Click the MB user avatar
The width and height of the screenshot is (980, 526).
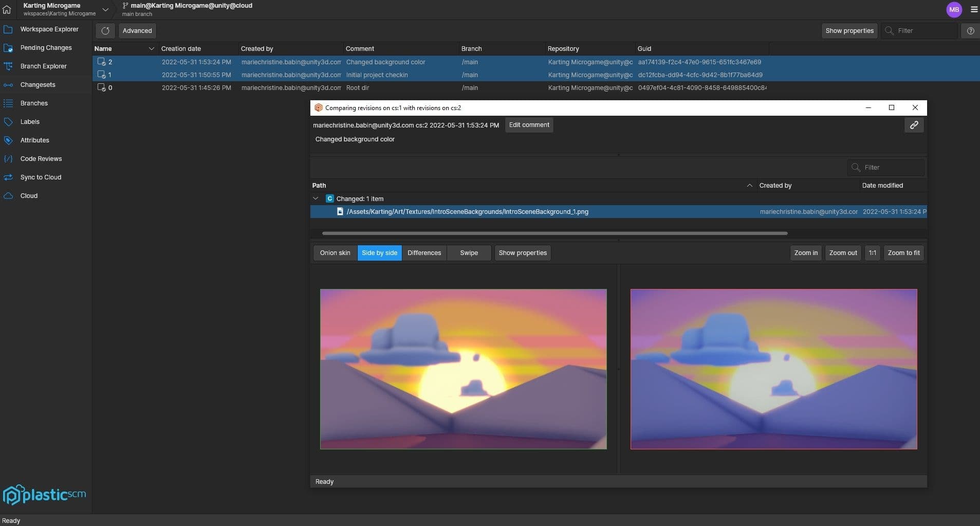(954, 9)
